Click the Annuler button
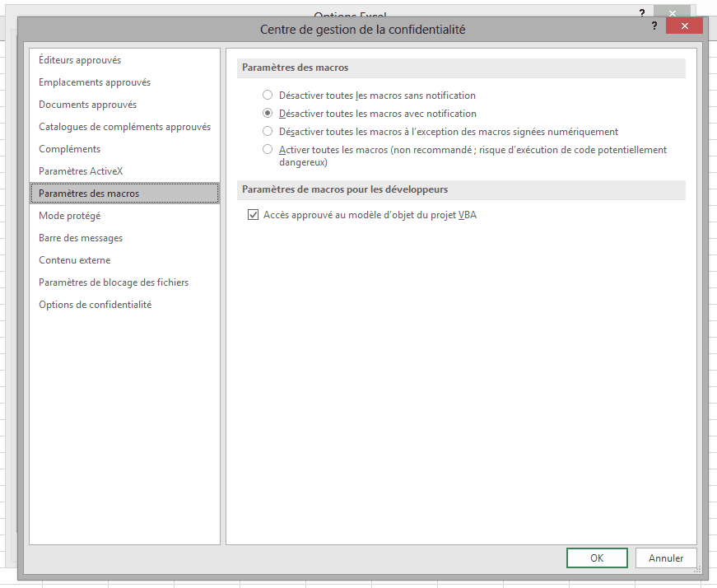Screen dimensions: 717x588 click(666, 558)
